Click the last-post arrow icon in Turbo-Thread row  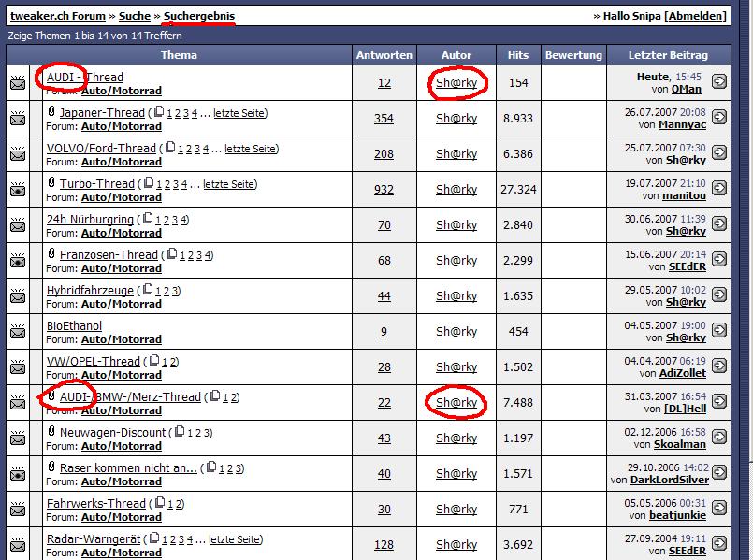(719, 189)
